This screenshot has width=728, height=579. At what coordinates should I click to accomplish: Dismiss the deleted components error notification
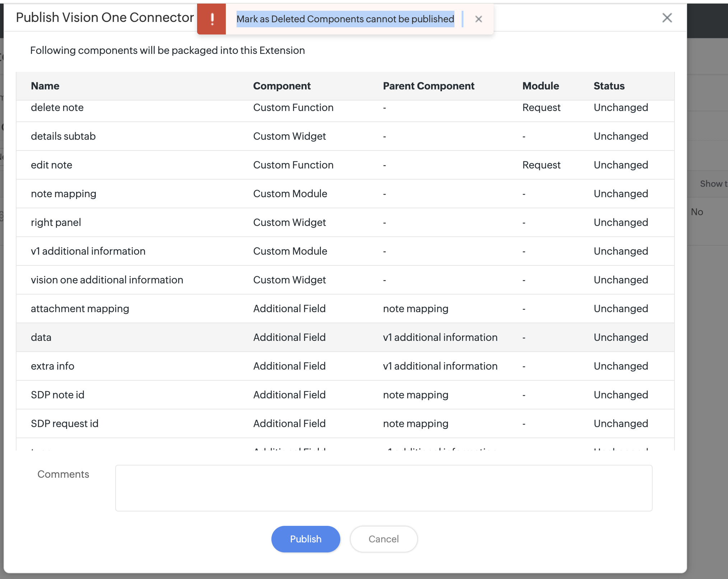[478, 19]
